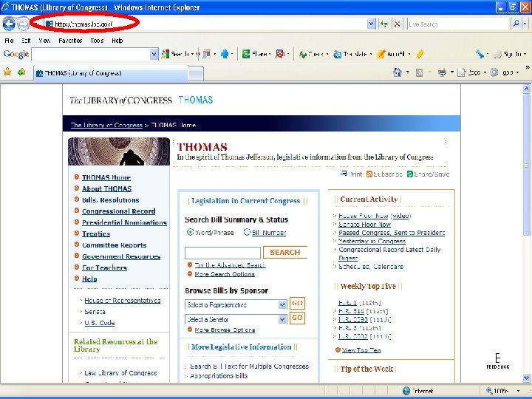Open House Floor Now (video) link
Image resolution: width=532 pixels, height=399 pixels.
coord(375,216)
